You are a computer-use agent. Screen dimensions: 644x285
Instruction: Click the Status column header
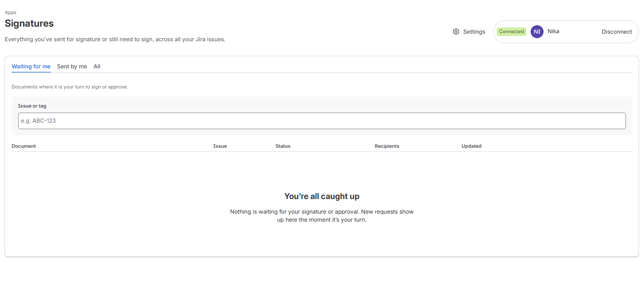click(x=283, y=146)
